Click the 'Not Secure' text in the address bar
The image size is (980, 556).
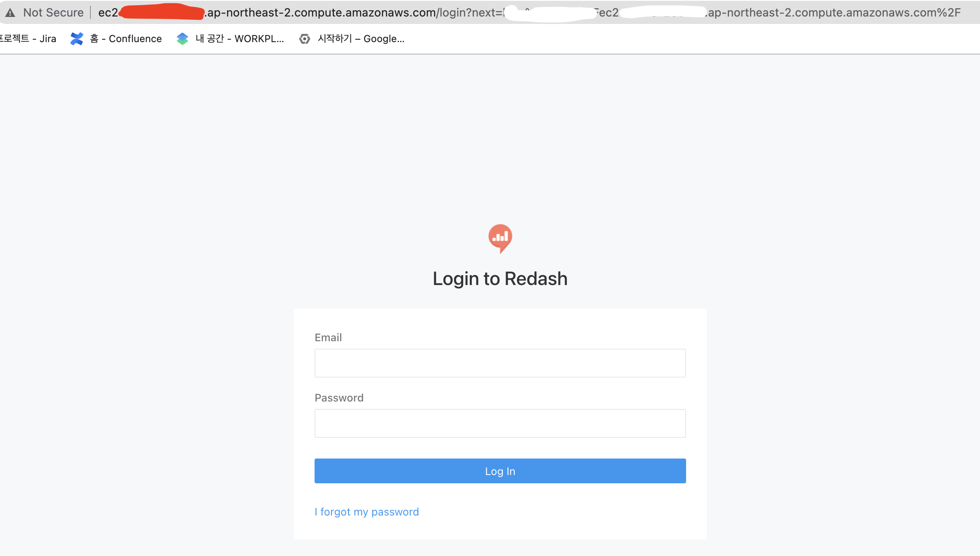click(x=53, y=13)
